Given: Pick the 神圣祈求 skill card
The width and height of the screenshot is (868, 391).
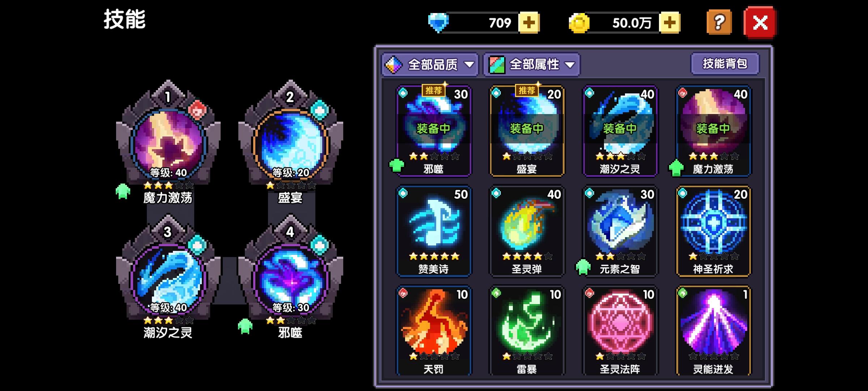Looking at the screenshot, I should pyautogui.click(x=713, y=231).
